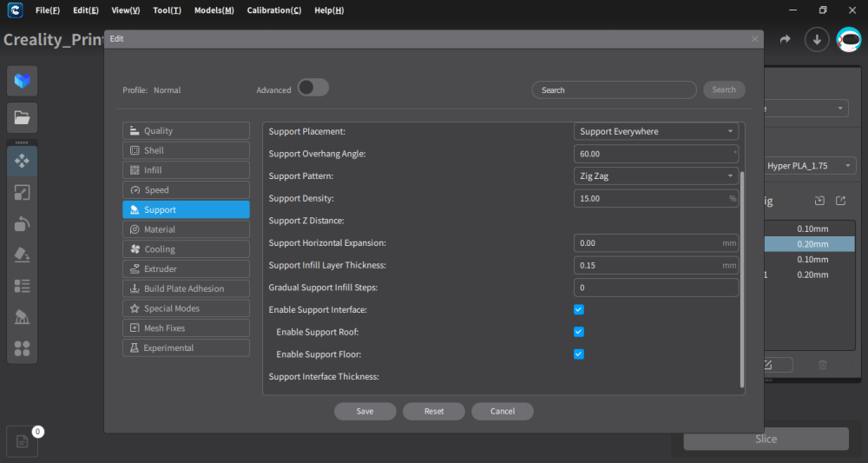Viewport: 868px width, 463px height.
Task: Switch to the Material settings category
Action: coord(186,229)
